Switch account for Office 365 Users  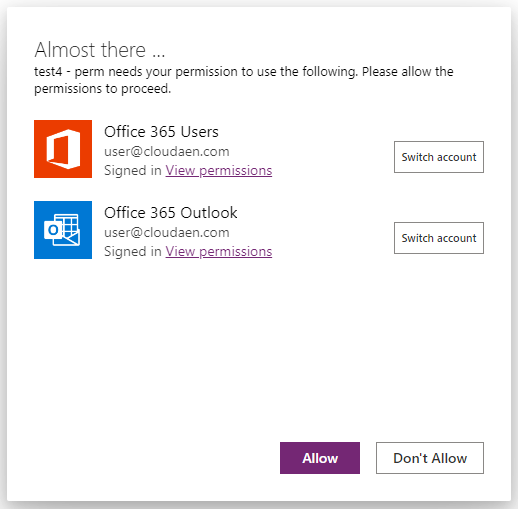pyautogui.click(x=439, y=157)
